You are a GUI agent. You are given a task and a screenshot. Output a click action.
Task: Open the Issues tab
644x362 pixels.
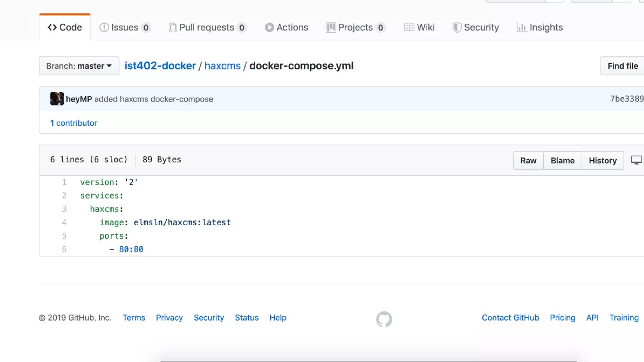point(125,28)
